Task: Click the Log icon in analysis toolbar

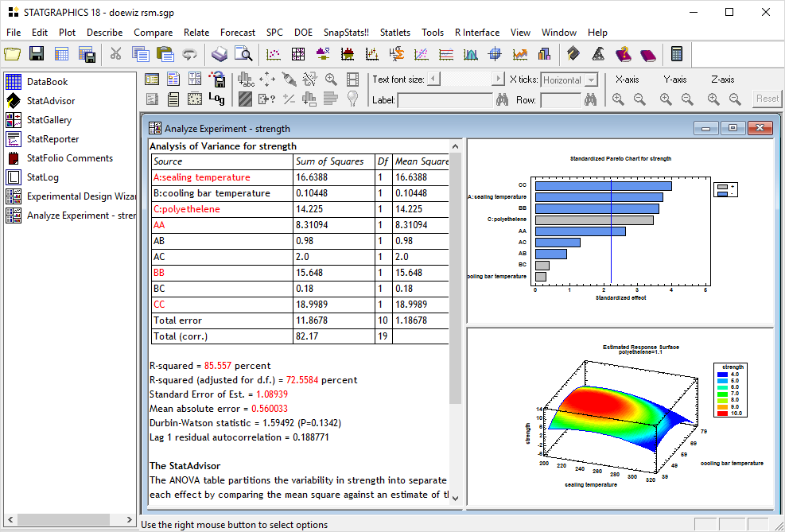Action: point(216,99)
